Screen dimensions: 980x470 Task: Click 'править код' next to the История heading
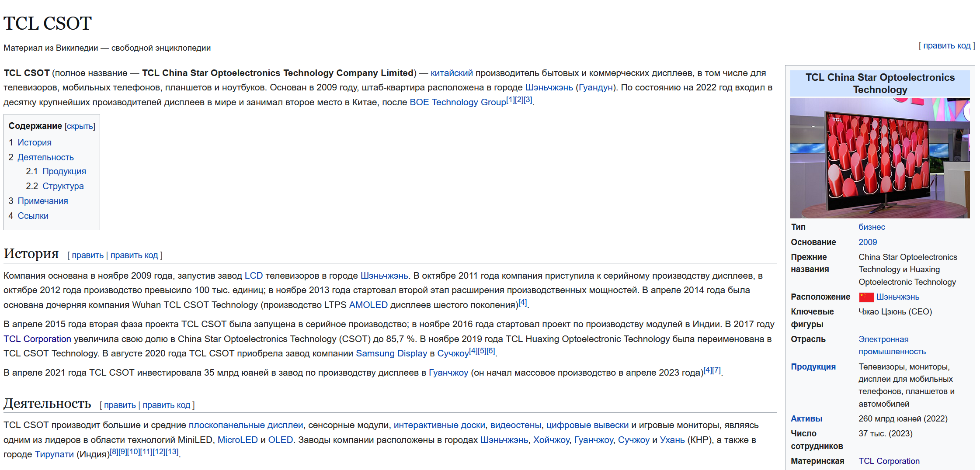134,255
